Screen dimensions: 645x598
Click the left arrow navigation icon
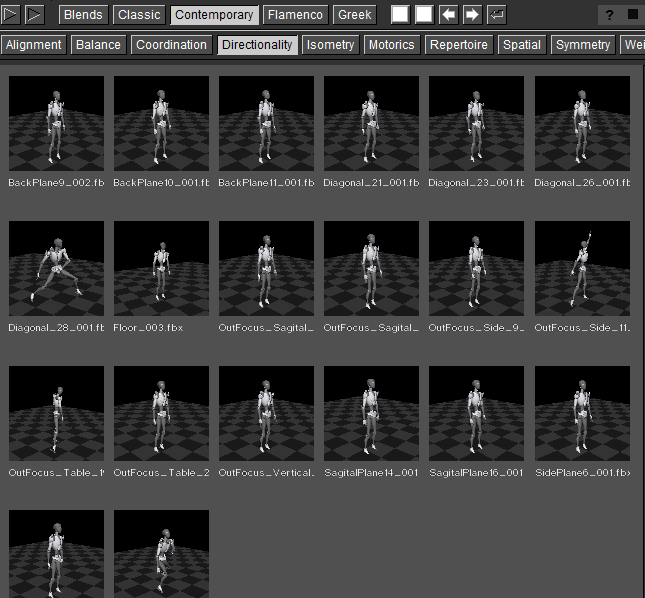(449, 15)
